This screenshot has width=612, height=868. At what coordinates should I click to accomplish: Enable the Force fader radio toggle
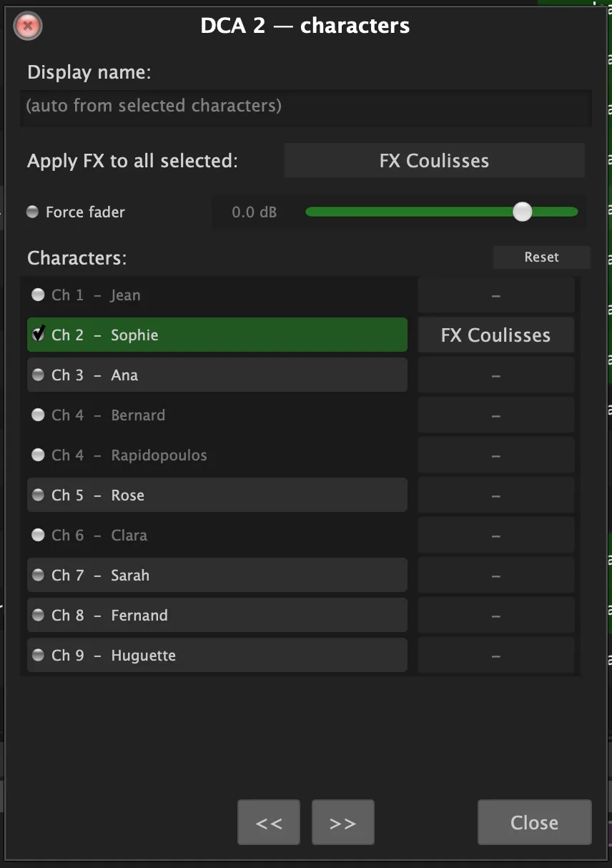32,212
